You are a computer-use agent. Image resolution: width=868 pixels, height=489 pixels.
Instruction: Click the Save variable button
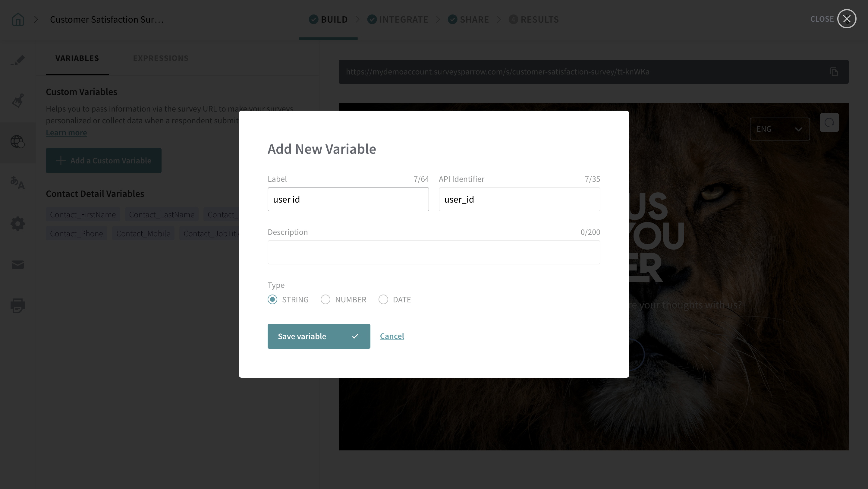[319, 336]
